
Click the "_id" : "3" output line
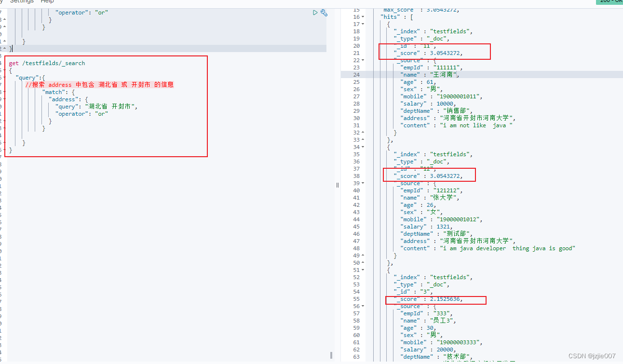(x=412, y=292)
